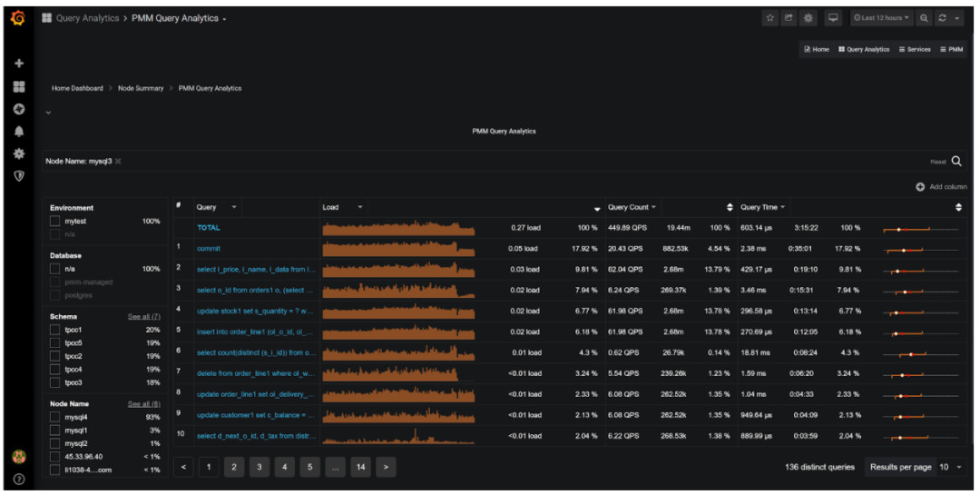Click the dashboards grid icon beside Query Analytics title
This screenshot has width=980, height=495.
pyautogui.click(x=47, y=18)
